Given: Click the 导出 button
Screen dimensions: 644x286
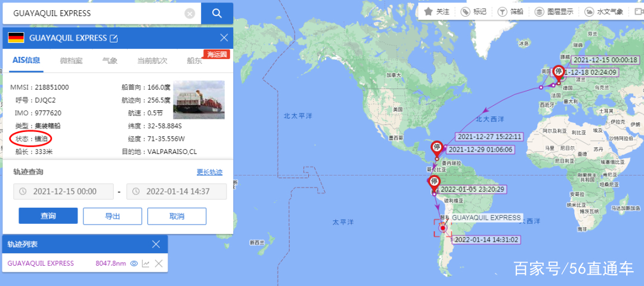Looking at the screenshot, I should tap(113, 216).
